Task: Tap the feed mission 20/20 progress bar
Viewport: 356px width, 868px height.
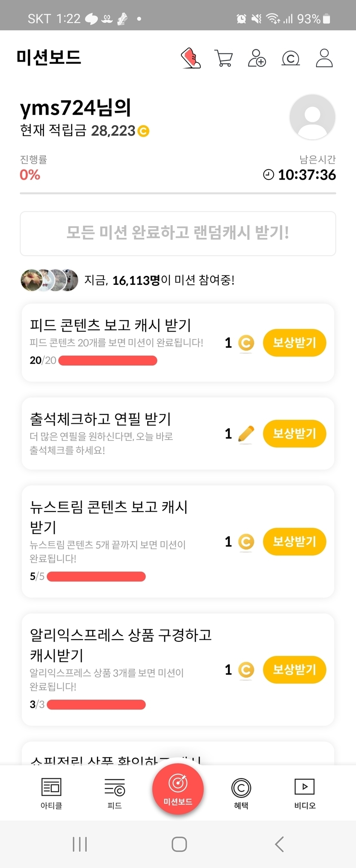Action: coord(108,361)
